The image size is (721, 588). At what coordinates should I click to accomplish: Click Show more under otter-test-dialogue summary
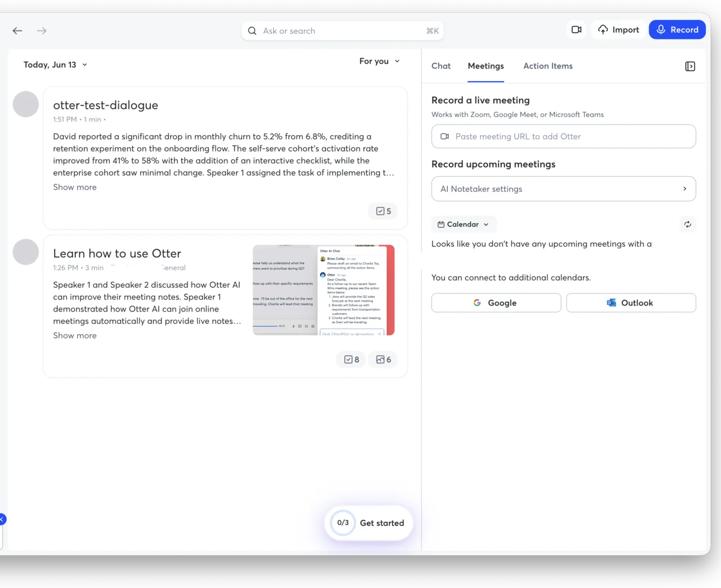[x=75, y=187]
